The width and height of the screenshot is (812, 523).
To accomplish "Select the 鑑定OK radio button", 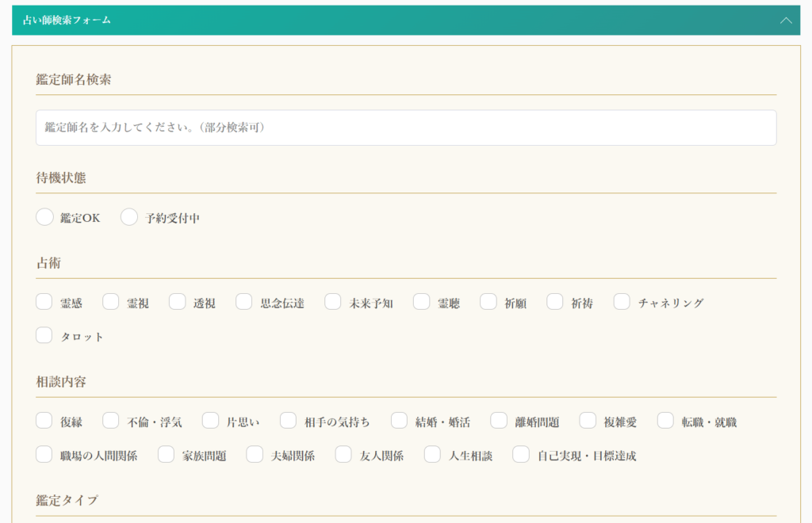I will pyautogui.click(x=44, y=216).
